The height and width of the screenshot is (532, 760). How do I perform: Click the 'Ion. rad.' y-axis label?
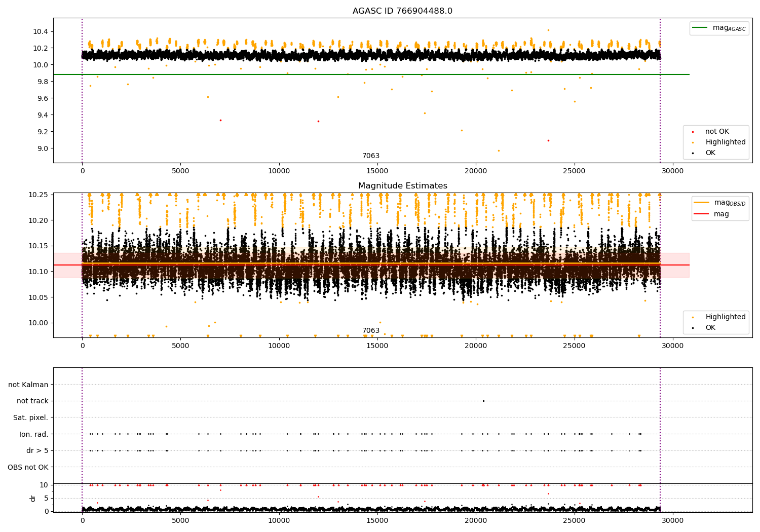34,434
